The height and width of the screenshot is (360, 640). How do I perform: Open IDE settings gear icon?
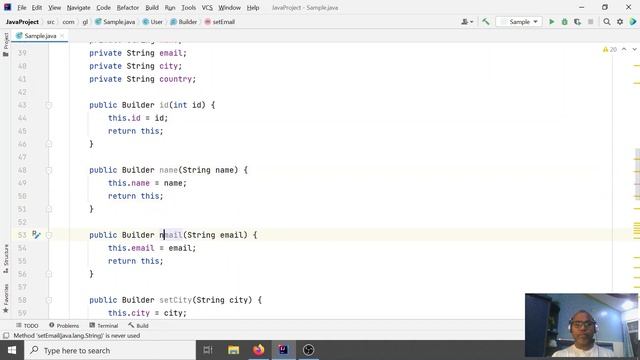coord(620,22)
